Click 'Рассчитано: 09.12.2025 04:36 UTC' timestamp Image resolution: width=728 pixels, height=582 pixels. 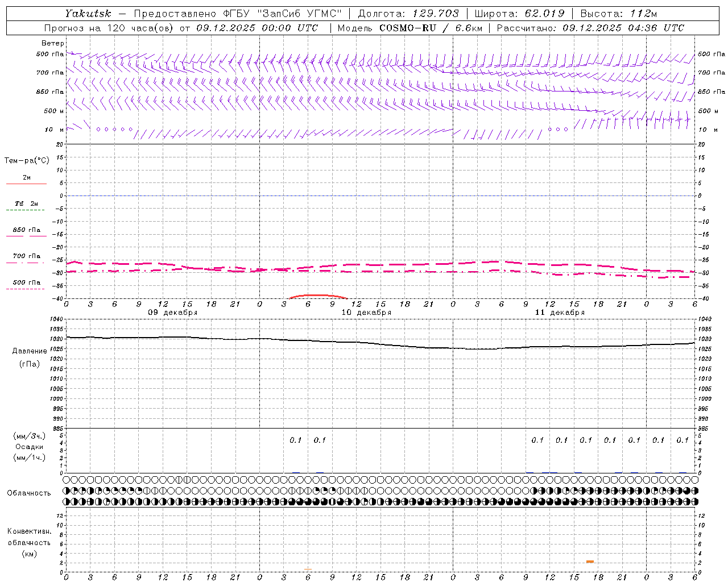(590, 28)
